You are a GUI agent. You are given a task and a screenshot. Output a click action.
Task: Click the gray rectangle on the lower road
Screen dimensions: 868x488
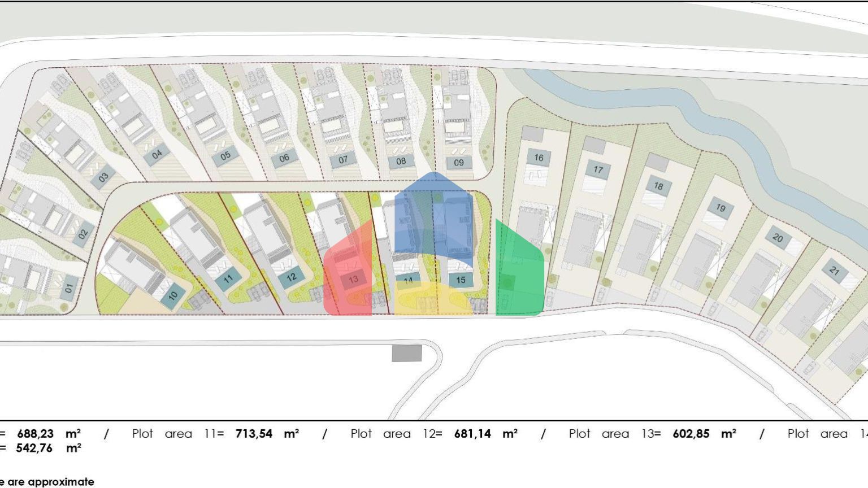pos(407,354)
